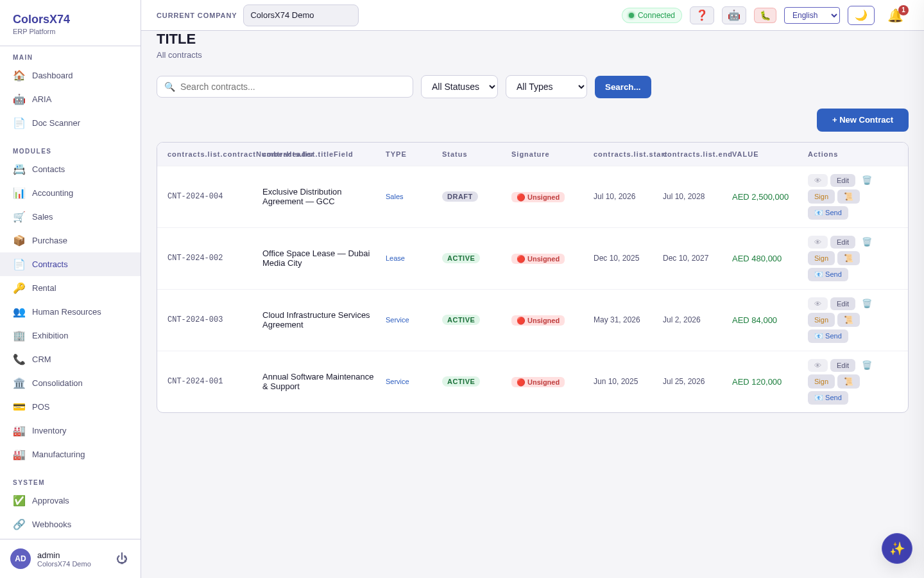Click the robot assistant icon in header

point(734,15)
